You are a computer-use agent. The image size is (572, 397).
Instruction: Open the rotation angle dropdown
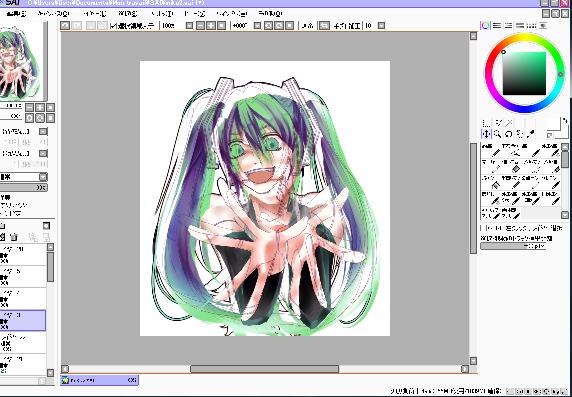258,26
